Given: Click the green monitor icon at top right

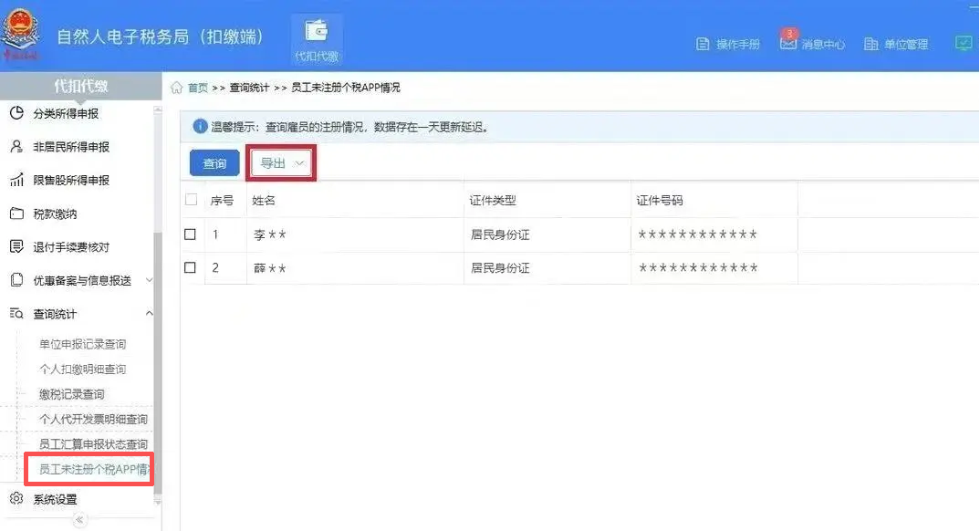Looking at the screenshot, I should [964, 43].
